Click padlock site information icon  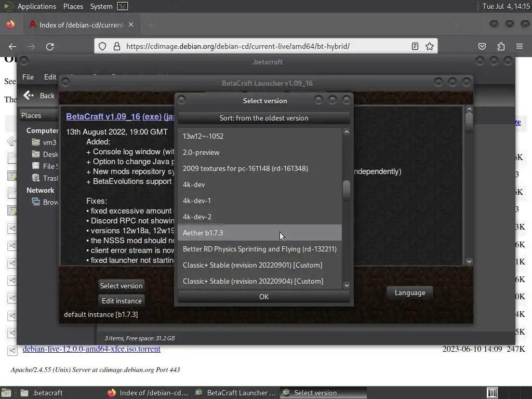[x=117, y=46]
